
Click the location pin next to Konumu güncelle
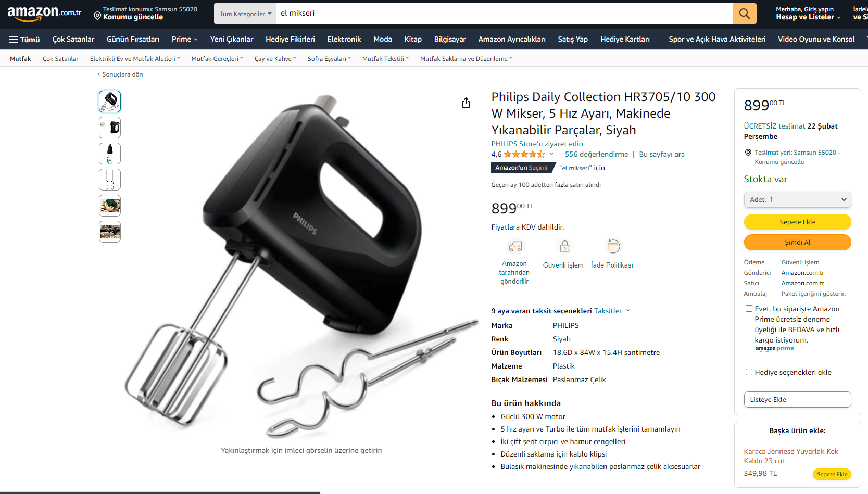[97, 16]
